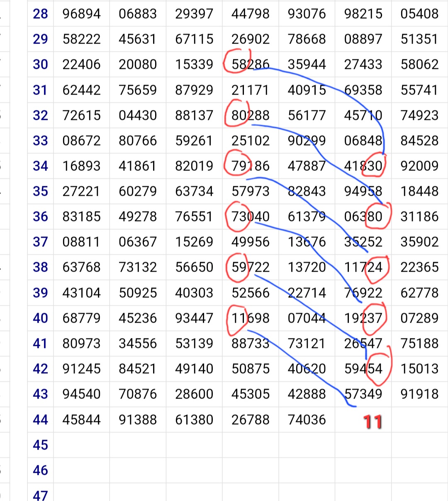
Task: Select cell with value 74036
Action: pos(307,420)
